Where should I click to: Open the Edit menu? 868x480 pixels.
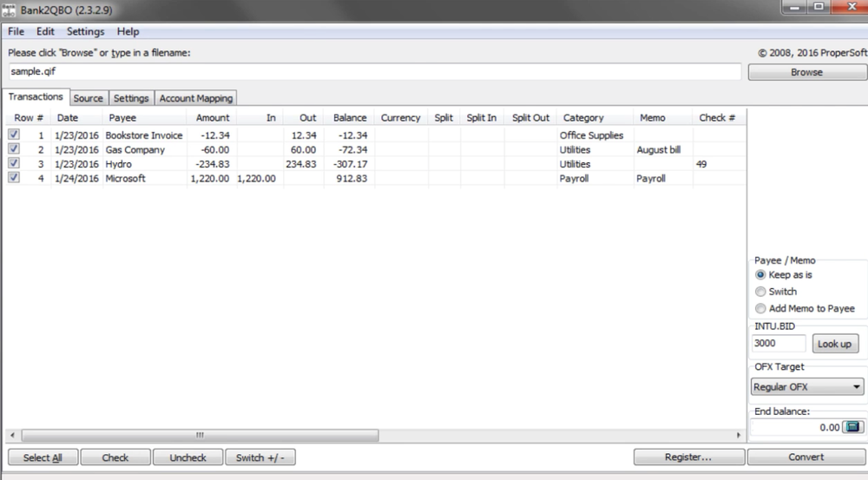click(x=45, y=31)
